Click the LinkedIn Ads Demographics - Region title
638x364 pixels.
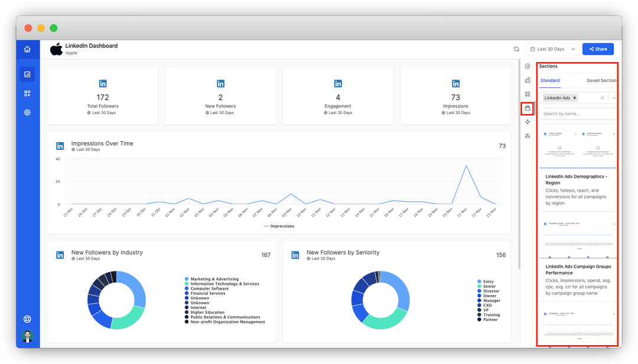click(x=576, y=179)
